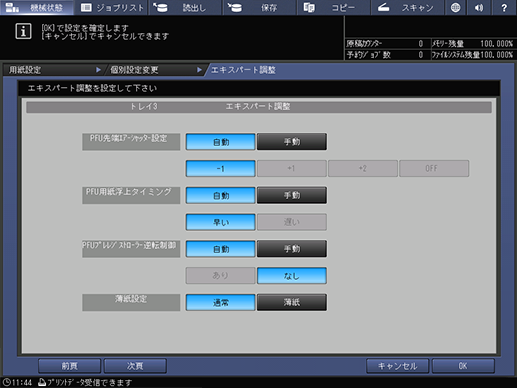
Task: Set PFUプレレジストローラー逆転制御 to 自動
Action: click(221, 249)
